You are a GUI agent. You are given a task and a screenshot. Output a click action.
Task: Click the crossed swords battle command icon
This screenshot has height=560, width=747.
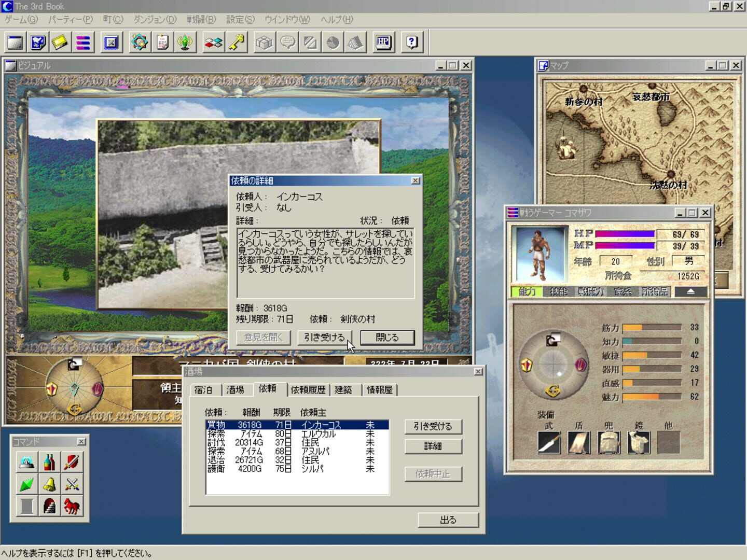[72, 485]
